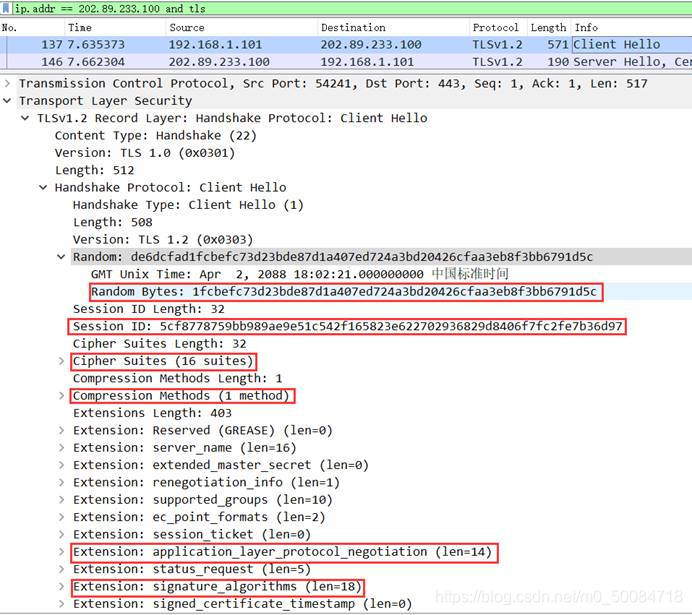Select the Version: TLS 1.2 (0x0303) line
692x615 pixels.
tap(163, 240)
